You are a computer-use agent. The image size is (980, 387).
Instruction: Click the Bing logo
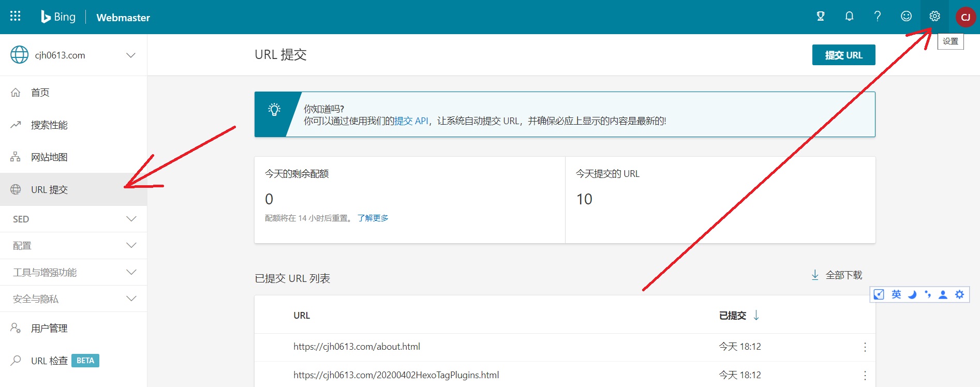click(58, 17)
